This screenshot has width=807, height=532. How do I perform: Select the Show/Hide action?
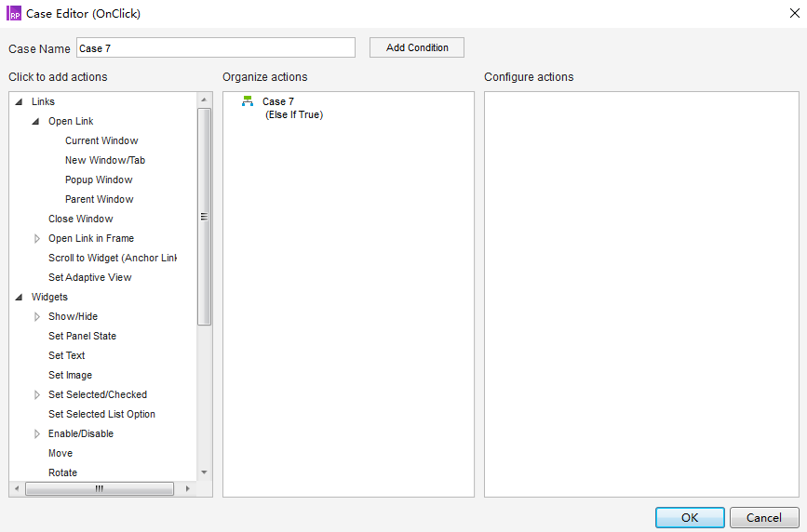[x=74, y=317]
